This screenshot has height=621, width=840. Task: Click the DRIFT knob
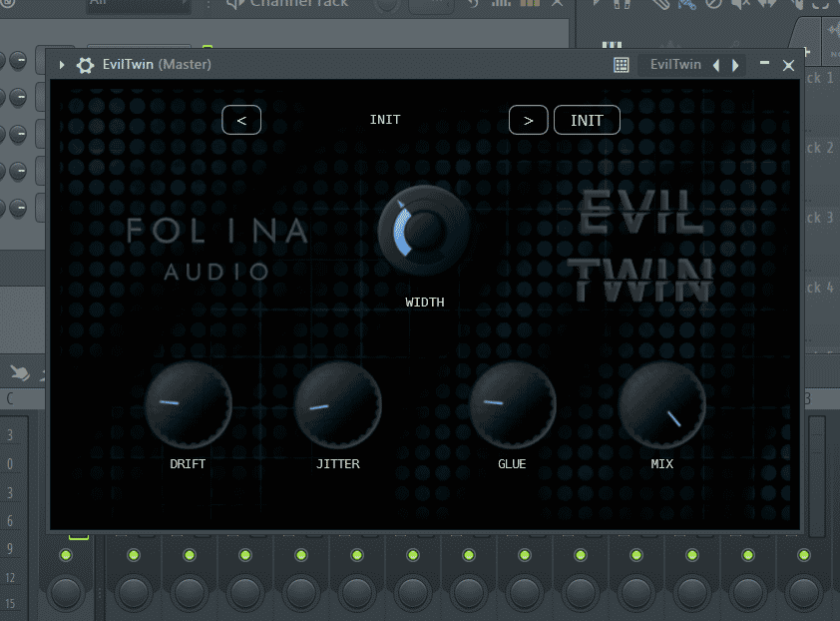tap(188, 405)
